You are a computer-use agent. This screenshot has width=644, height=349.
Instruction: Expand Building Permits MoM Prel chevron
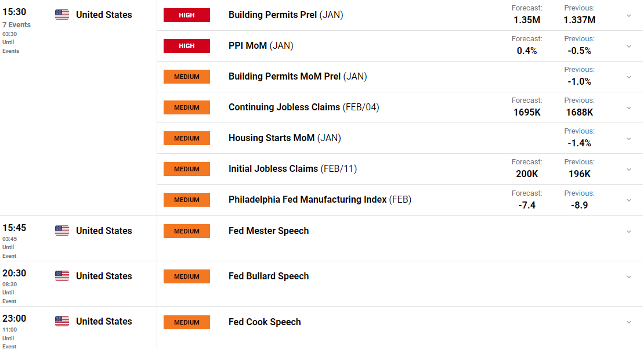tap(629, 77)
